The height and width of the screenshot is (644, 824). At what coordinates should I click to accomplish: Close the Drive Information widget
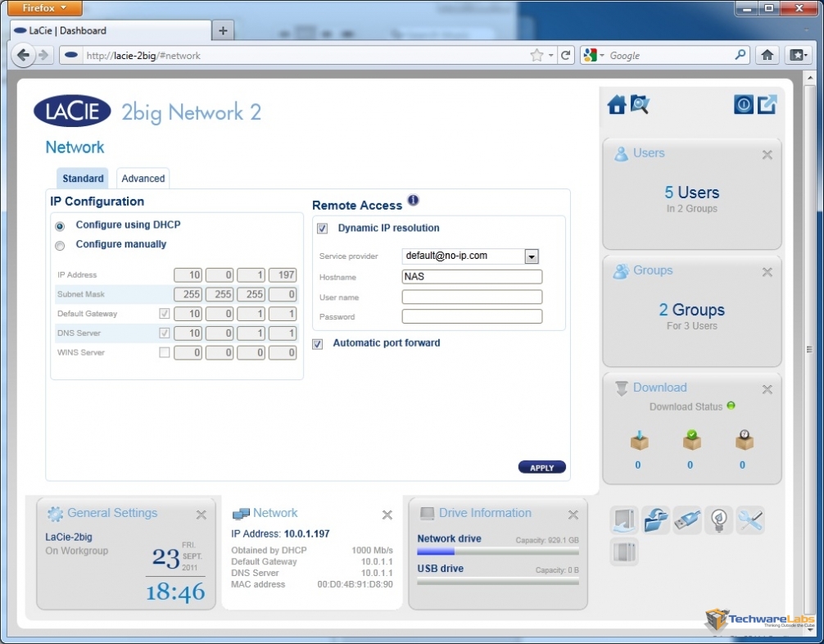click(x=573, y=515)
